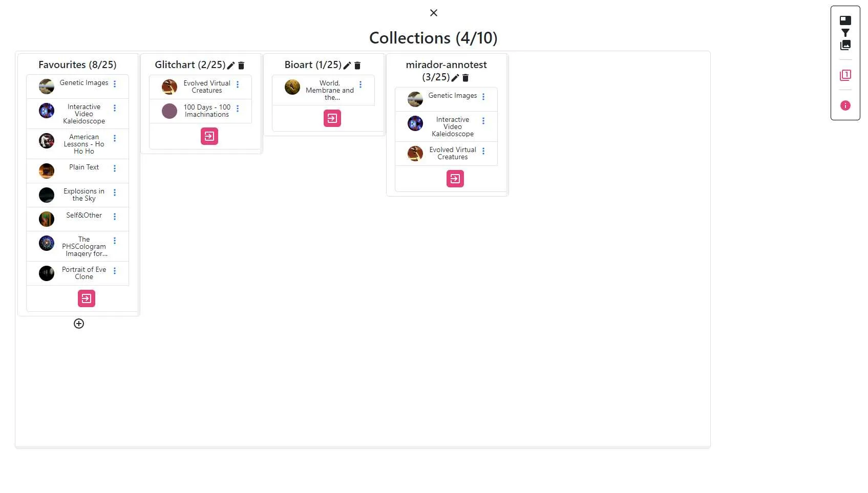The height and width of the screenshot is (493, 868).
Task: Open options menu for Plain Text
Action: 115,168
